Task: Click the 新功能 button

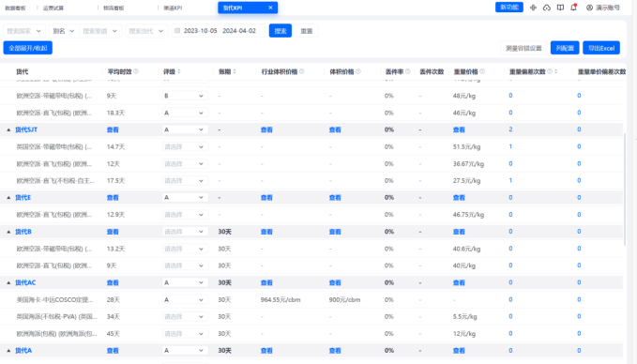Action: 509,8
